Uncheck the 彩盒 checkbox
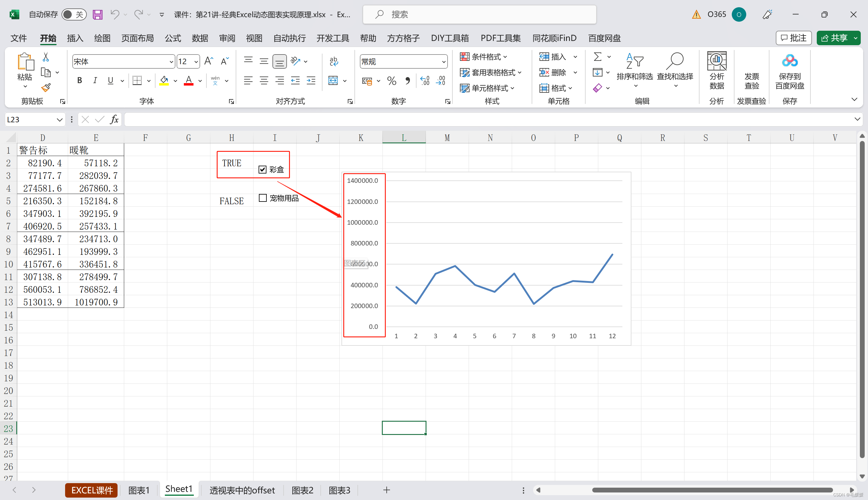Image resolution: width=868 pixels, height=500 pixels. (263, 170)
